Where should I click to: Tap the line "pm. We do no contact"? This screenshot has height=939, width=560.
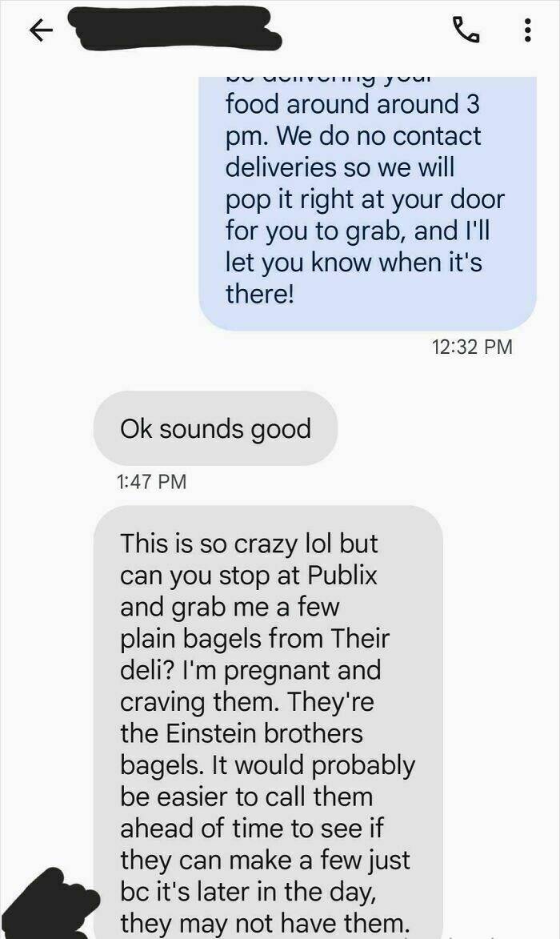point(353,137)
